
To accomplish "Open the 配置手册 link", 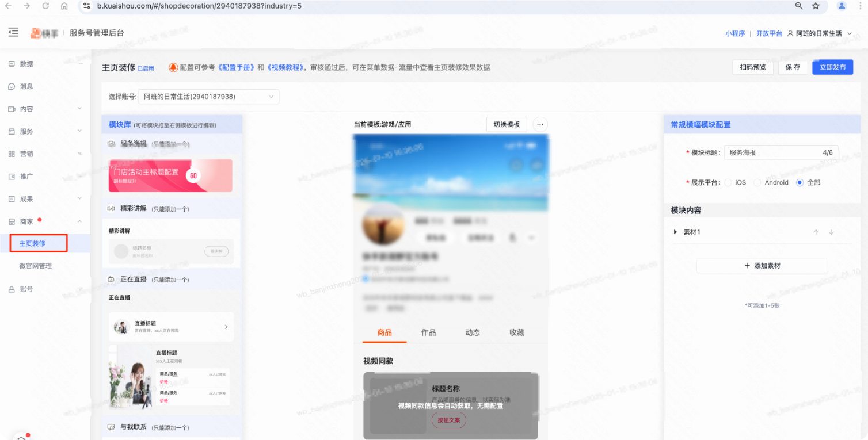I will pyautogui.click(x=236, y=67).
